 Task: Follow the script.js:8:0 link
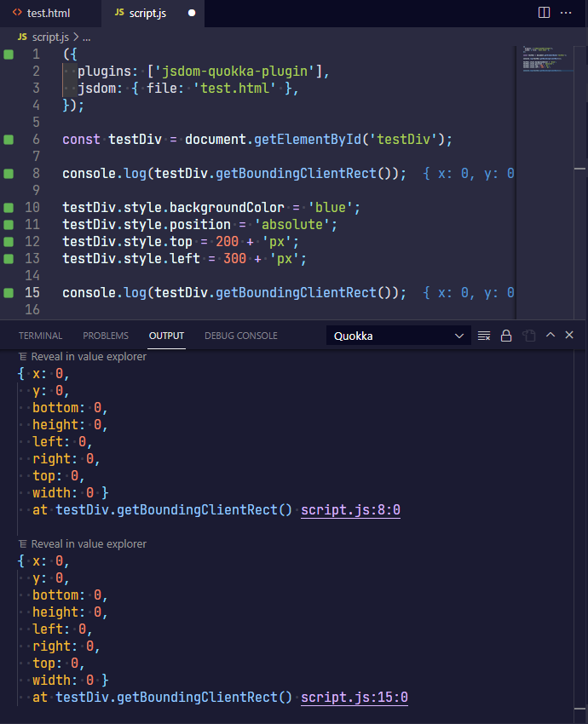tap(350, 509)
